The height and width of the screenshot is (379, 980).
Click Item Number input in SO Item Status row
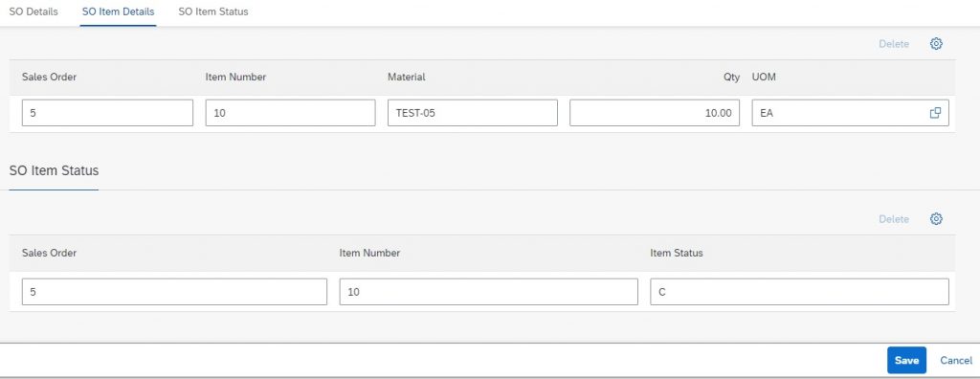[489, 292]
